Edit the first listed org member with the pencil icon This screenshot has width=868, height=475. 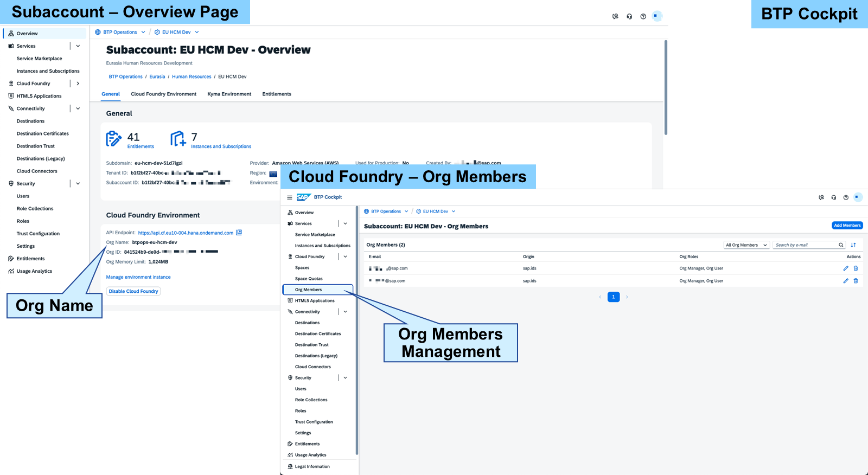846,268
